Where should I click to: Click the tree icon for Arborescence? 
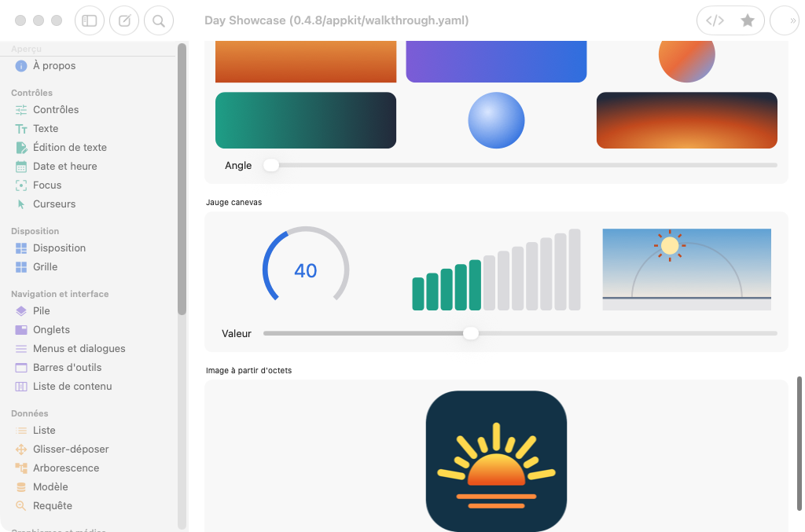(21, 468)
